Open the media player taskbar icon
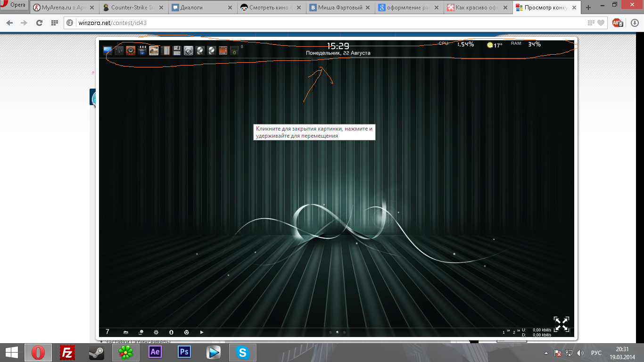The height and width of the screenshot is (362, 644). (214, 352)
